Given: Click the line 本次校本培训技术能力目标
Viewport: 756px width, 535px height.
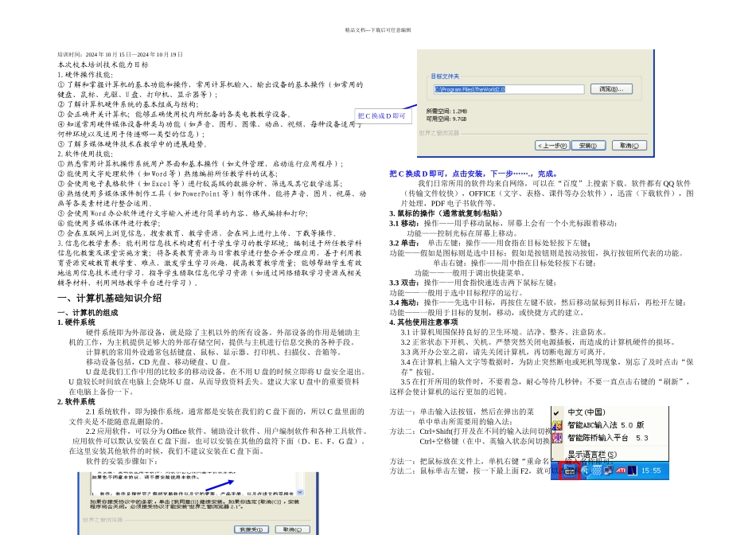Looking at the screenshot, I should 103,64.
